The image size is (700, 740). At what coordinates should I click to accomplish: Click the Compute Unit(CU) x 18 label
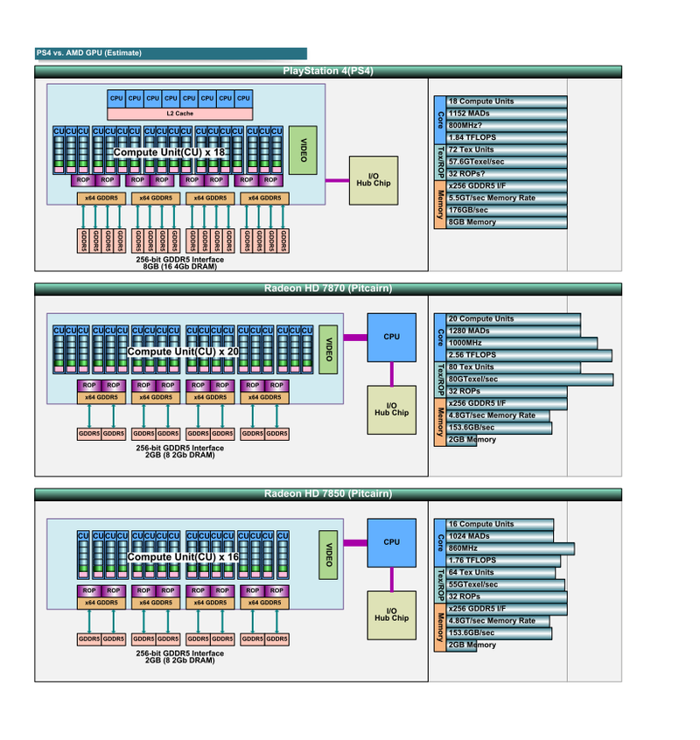(x=170, y=152)
